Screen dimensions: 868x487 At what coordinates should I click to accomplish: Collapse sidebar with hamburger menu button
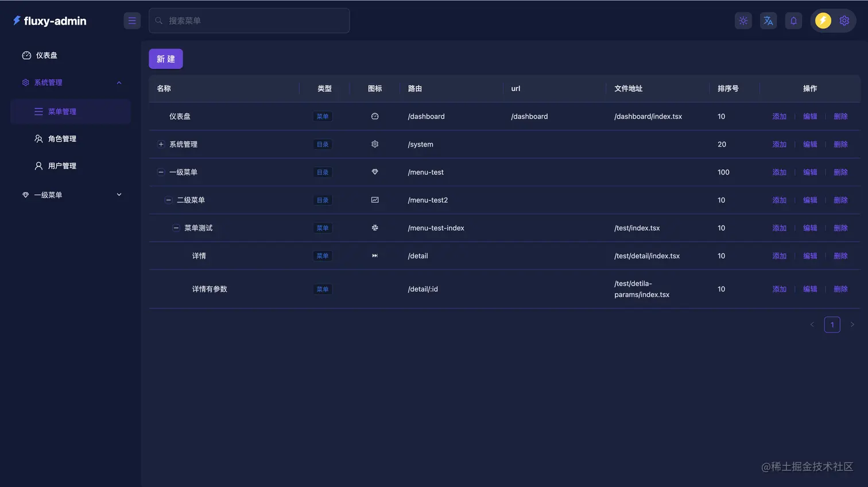tap(132, 21)
